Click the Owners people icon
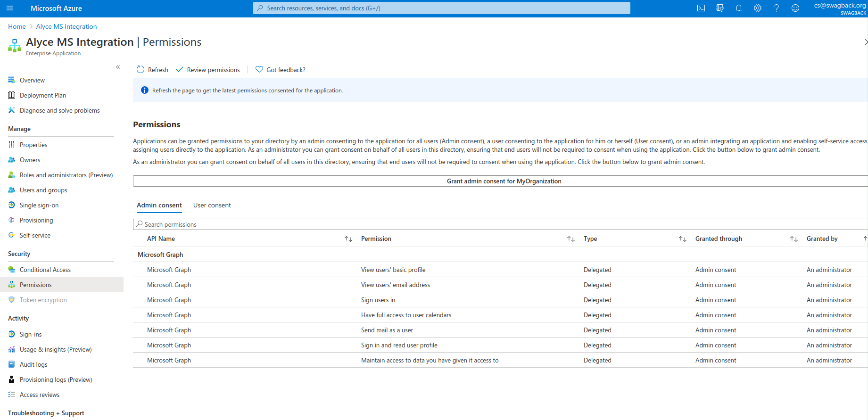Viewport: 868px width, 420px height. [12, 160]
